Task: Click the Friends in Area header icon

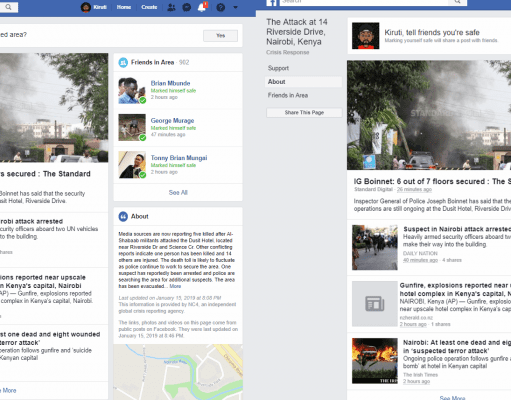Action: (x=123, y=62)
